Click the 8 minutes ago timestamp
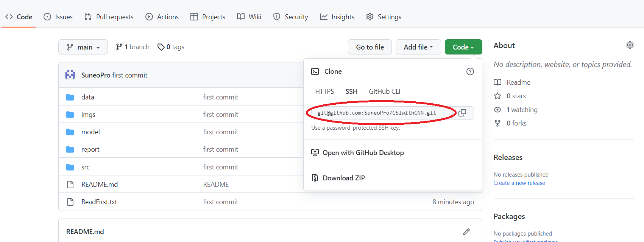This screenshot has width=644, height=242. coord(453,202)
